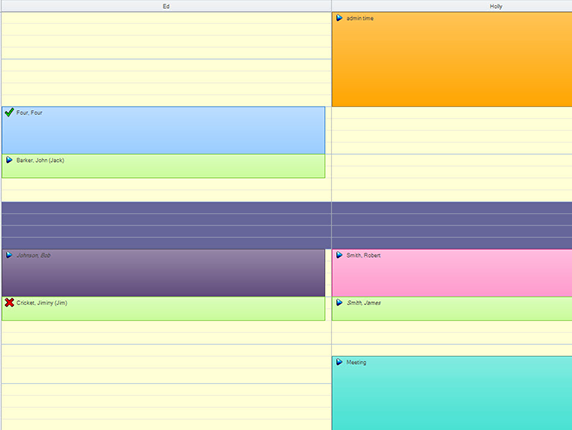Click the blue arrow icon on Smith, Robert
This screenshot has width=572, height=430.
point(339,255)
